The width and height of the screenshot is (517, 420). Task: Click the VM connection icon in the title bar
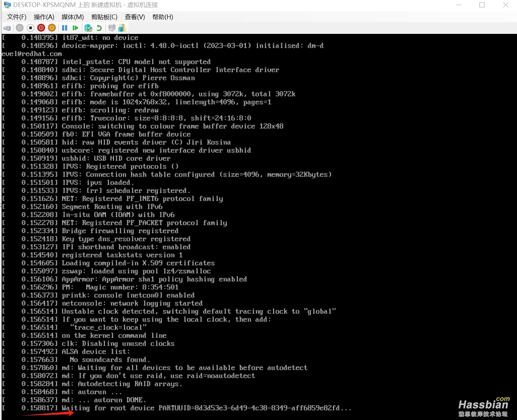coord(7,5)
